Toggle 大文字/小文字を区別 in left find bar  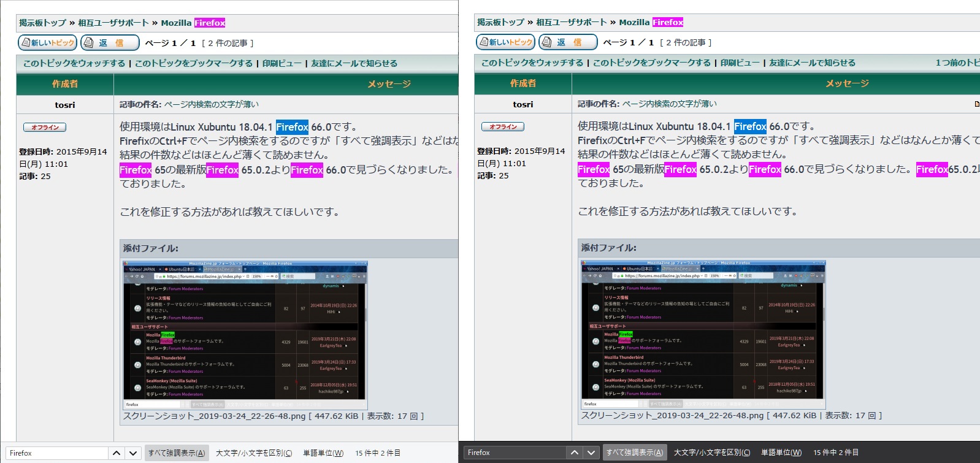coord(254,453)
